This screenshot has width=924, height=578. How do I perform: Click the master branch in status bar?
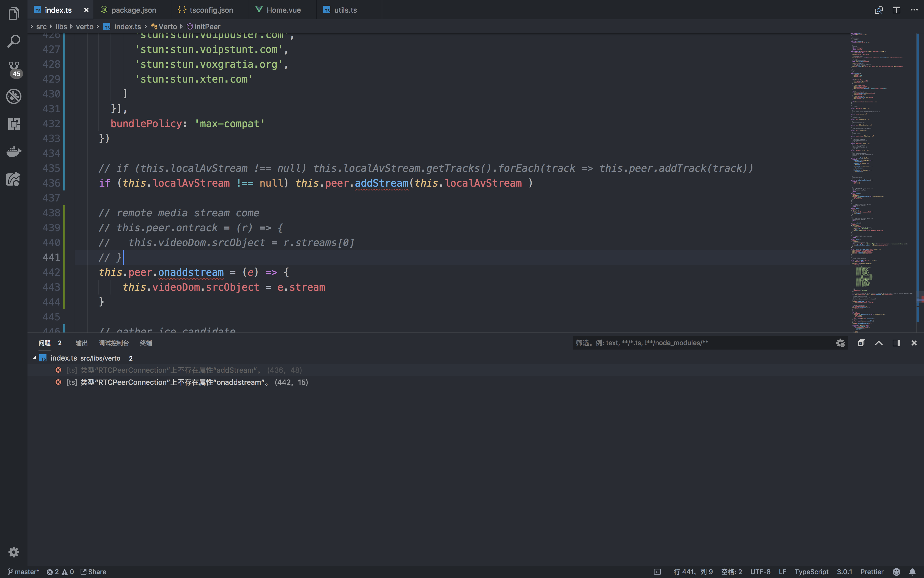[24, 571]
